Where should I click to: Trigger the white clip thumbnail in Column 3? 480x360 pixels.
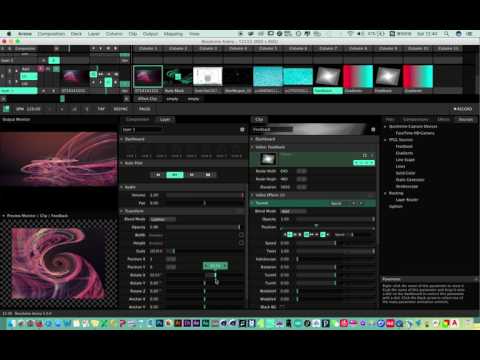(208, 76)
